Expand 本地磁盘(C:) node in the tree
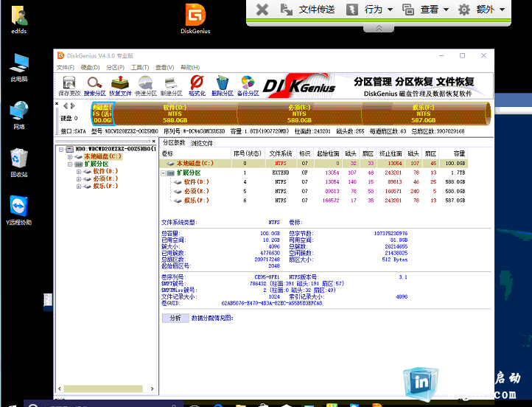Viewport: 532px width, 407px height. click(x=70, y=157)
